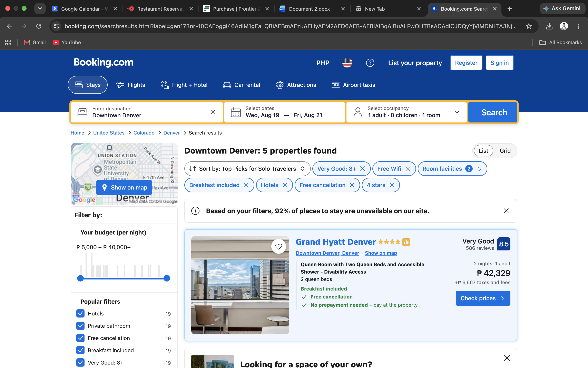Bookmark this page with the star icon
The height and width of the screenshot is (368, 588).
click(x=529, y=26)
